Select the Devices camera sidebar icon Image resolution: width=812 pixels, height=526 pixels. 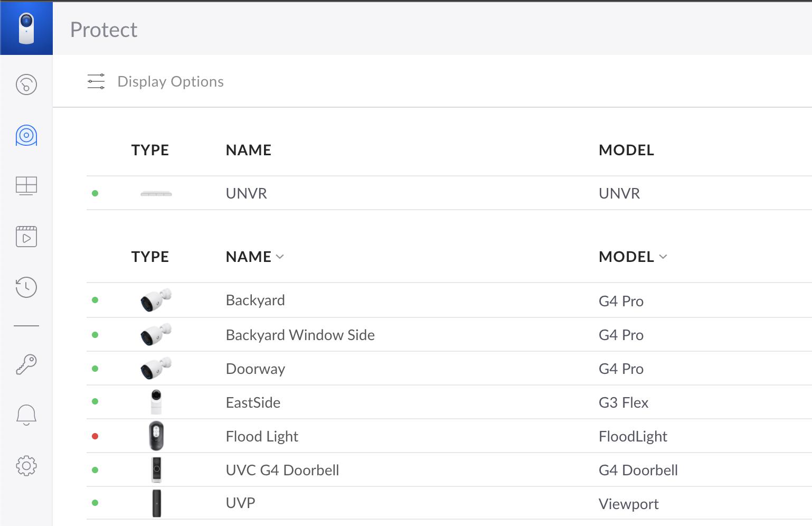26,135
